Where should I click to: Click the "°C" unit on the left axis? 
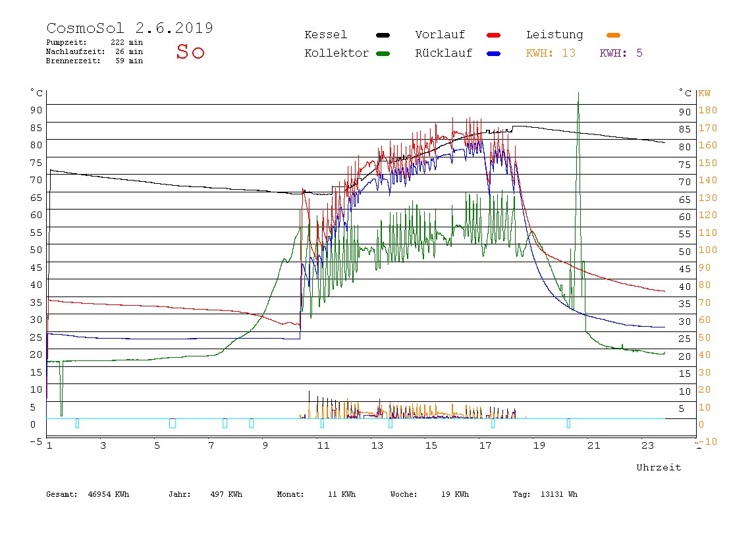tap(37, 93)
